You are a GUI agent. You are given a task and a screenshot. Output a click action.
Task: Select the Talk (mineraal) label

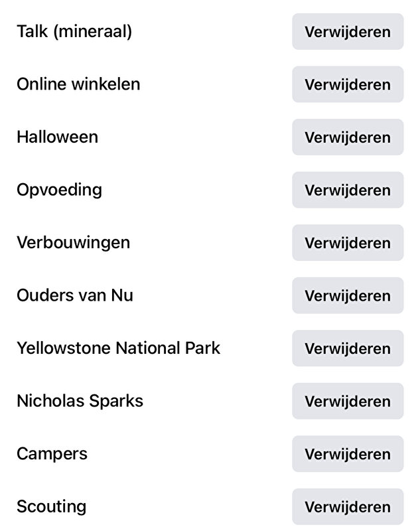[74, 31]
